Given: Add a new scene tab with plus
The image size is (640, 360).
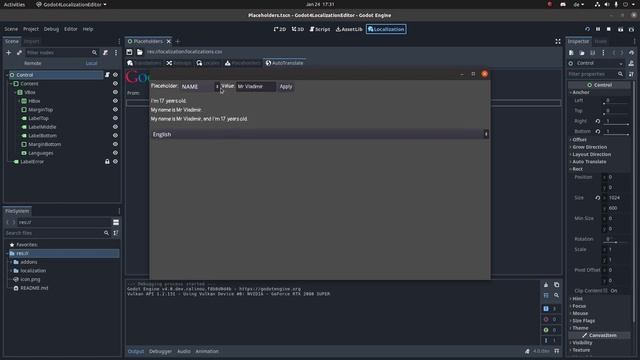Looking at the screenshot, I should coord(178,41).
